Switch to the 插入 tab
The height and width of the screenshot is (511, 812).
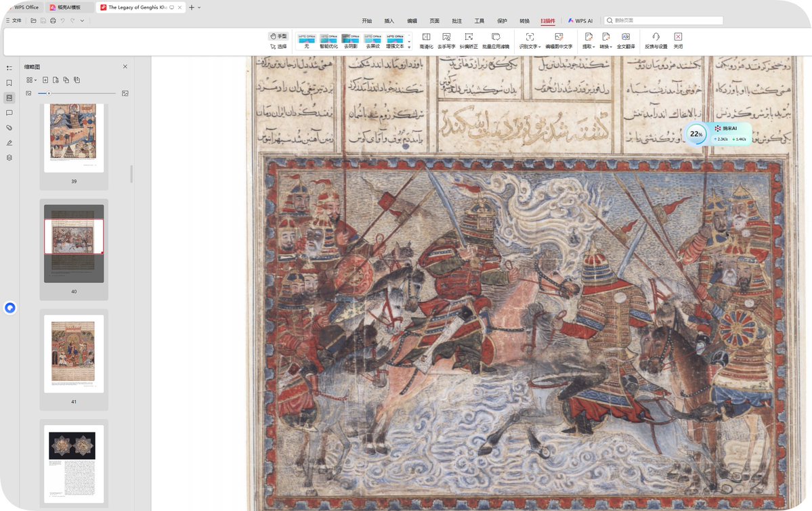pyautogui.click(x=389, y=21)
